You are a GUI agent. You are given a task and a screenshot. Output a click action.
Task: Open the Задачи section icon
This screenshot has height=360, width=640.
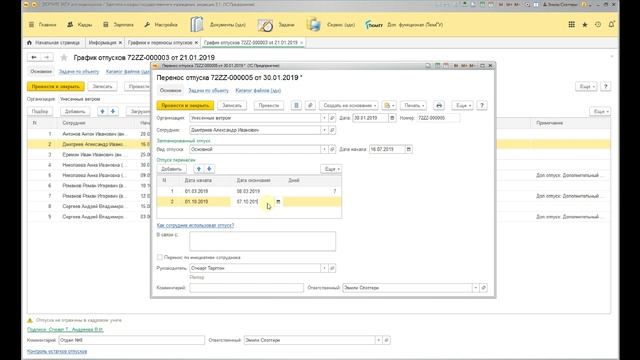(265, 25)
